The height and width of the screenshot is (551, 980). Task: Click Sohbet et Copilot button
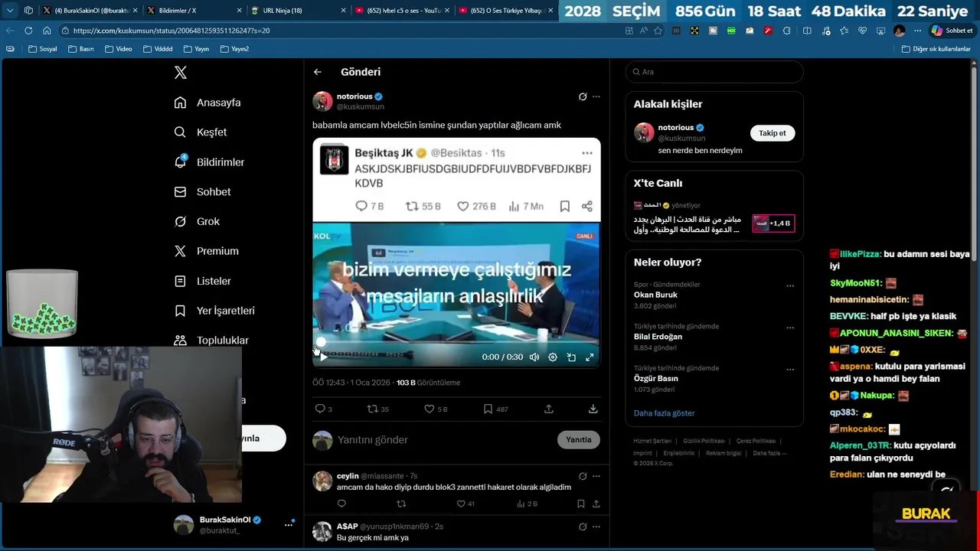pyautogui.click(x=952, y=31)
